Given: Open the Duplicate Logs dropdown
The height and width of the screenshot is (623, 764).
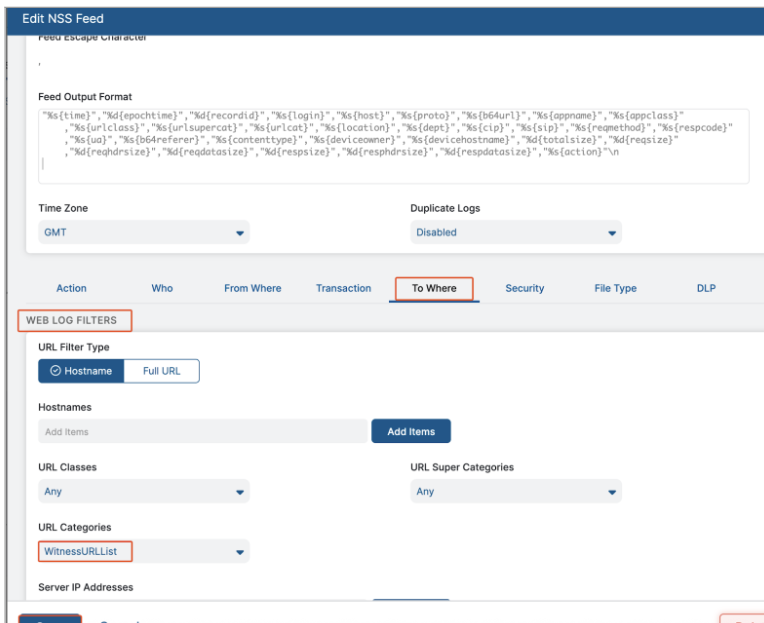Looking at the screenshot, I should (x=516, y=232).
